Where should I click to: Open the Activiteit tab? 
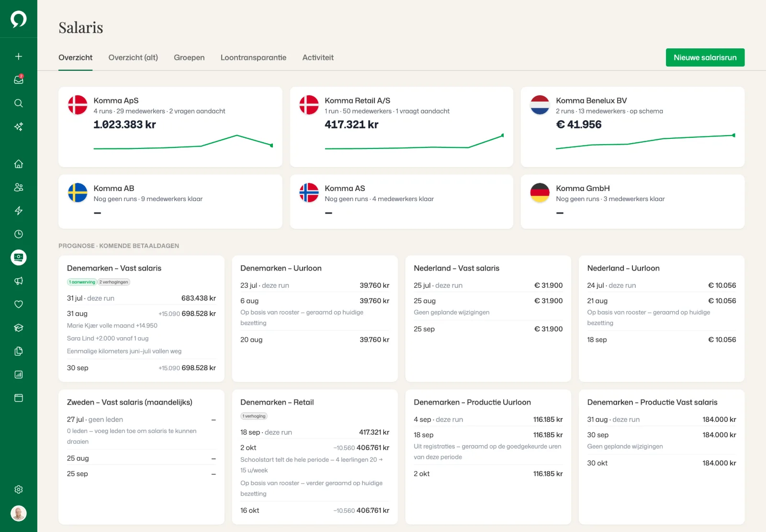[x=318, y=57]
